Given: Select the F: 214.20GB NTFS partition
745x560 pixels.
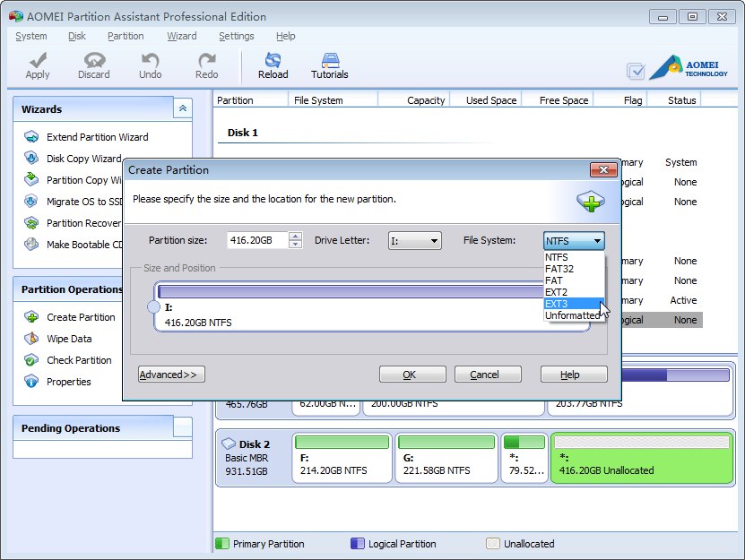Looking at the screenshot, I should (x=342, y=457).
